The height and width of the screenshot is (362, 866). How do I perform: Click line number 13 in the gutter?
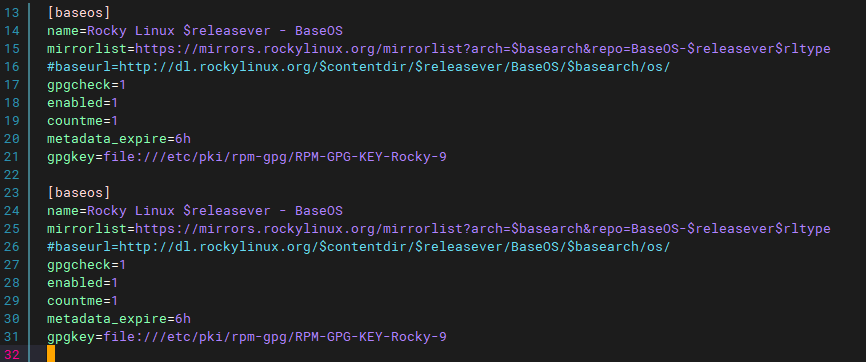11,13
